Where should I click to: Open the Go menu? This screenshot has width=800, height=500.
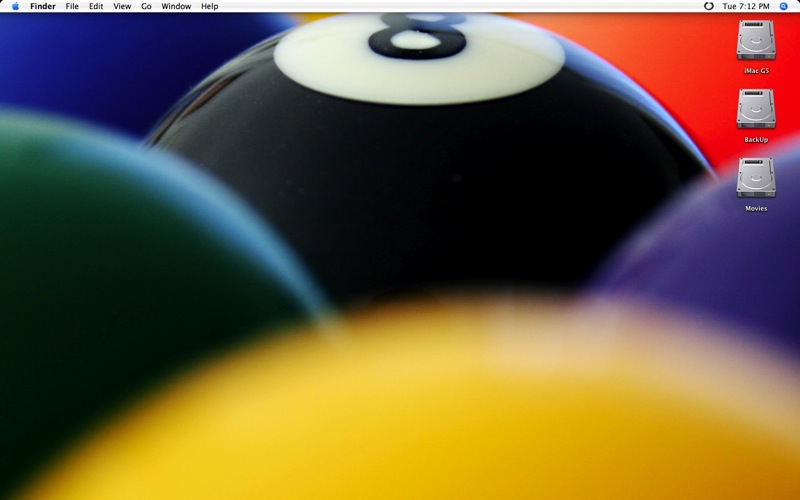click(x=146, y=6)
